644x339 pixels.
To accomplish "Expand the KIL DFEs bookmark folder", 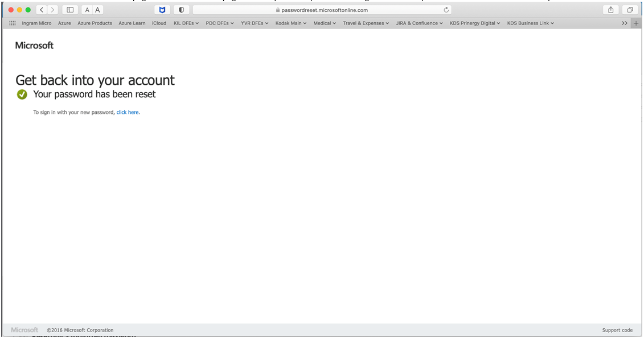I will (186, 23).
